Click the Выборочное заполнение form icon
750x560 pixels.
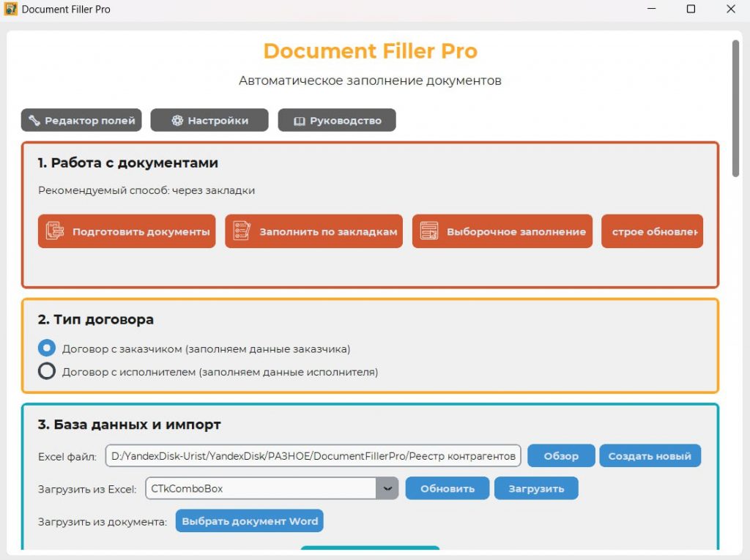[429, 231]
